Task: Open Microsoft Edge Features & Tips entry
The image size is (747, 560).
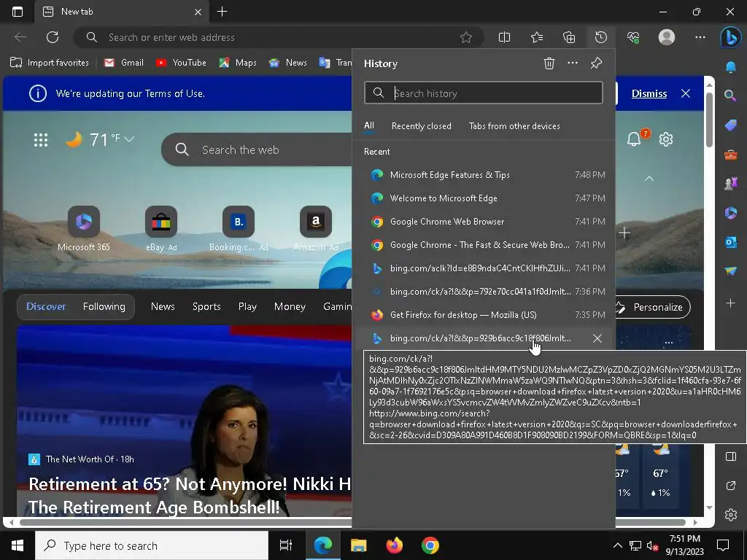Action: click(484, 175)
